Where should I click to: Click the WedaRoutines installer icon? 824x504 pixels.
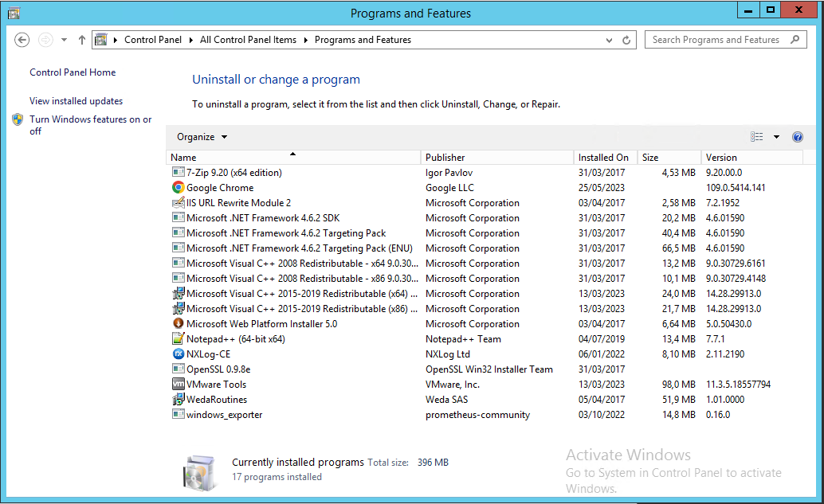tap(179, 399)
